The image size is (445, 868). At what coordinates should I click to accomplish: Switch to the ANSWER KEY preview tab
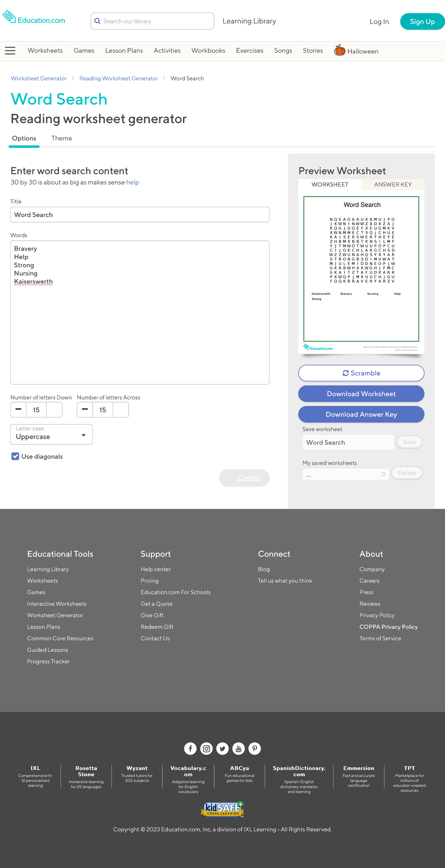point(392,184)
